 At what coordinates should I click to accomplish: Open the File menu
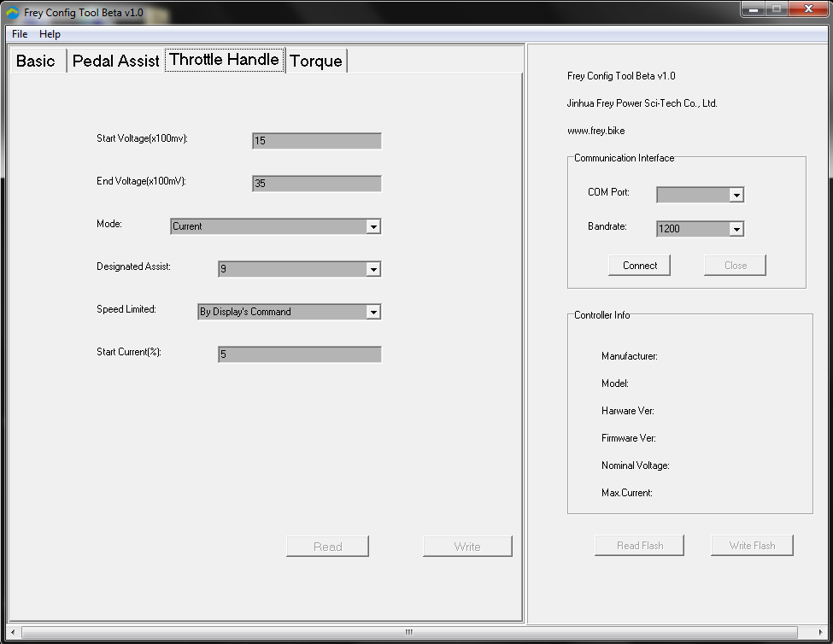coord(19,33)
